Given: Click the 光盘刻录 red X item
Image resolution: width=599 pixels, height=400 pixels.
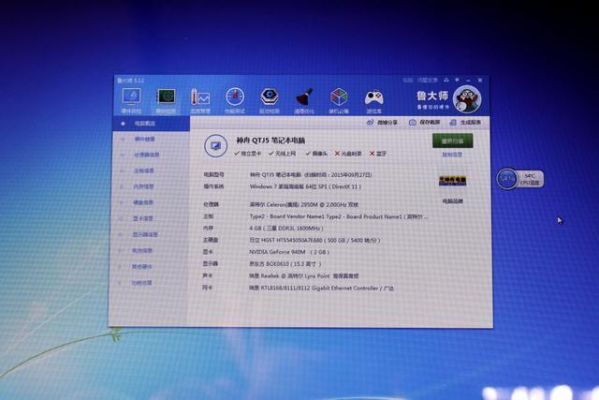Looking at the screenshot, I should point(348,154).
